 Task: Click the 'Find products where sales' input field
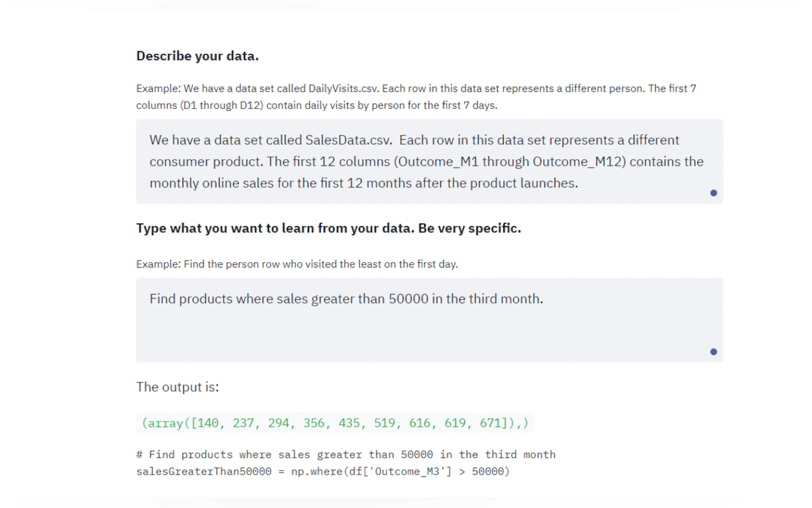(429, 320)
